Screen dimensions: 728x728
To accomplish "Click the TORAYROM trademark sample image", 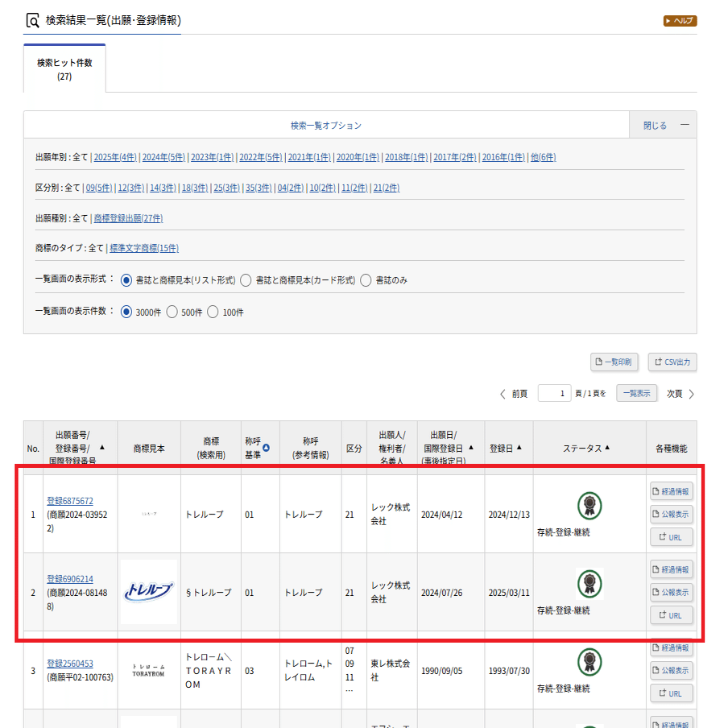I will 148,670.
